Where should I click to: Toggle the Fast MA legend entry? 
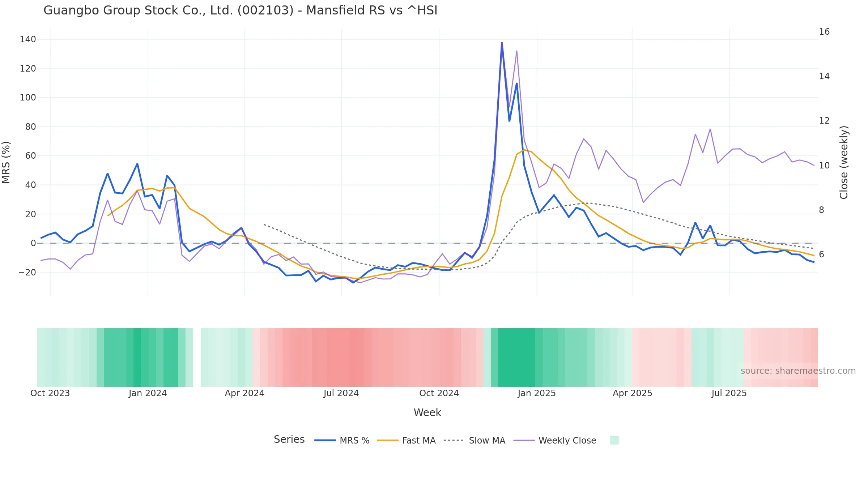406,440
